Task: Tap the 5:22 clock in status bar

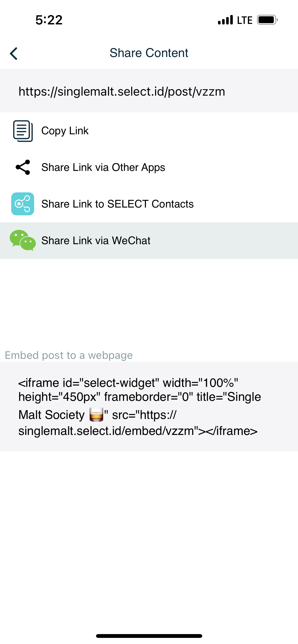Action: tap(49, 20)
